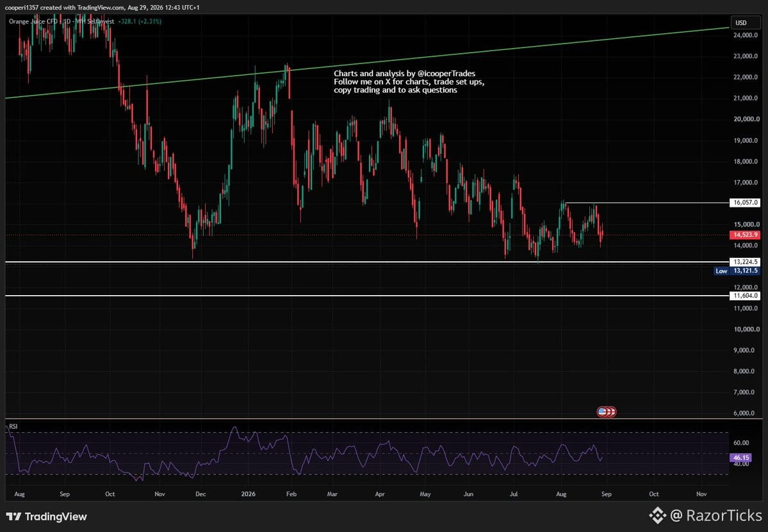
Task: Click the Apr label on time axis
Action: click(380, 494)
